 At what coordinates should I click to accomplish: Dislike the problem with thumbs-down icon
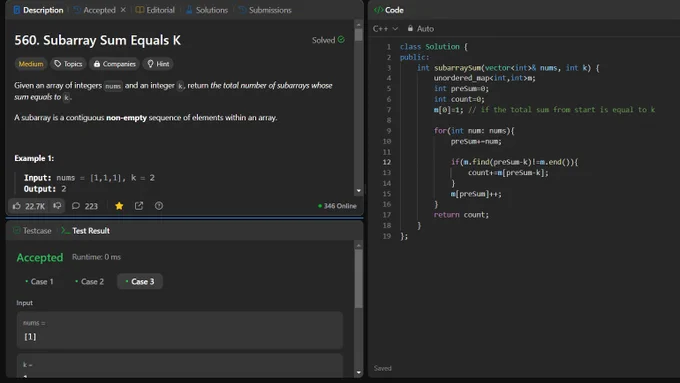(x=57, y=206)
